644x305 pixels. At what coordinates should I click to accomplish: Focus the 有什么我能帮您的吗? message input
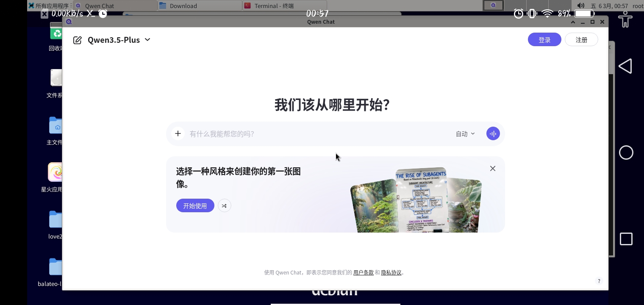click(x=319, y=134)
